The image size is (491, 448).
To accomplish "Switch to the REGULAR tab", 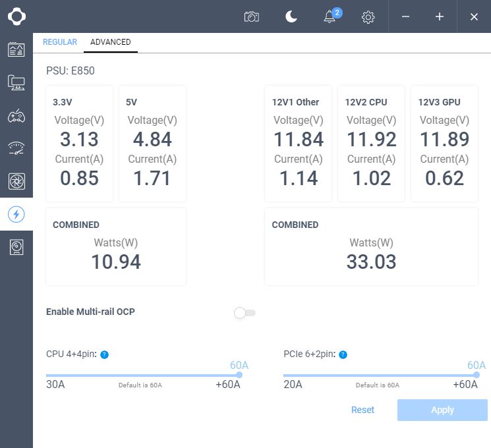I will [x=60, y=42].
